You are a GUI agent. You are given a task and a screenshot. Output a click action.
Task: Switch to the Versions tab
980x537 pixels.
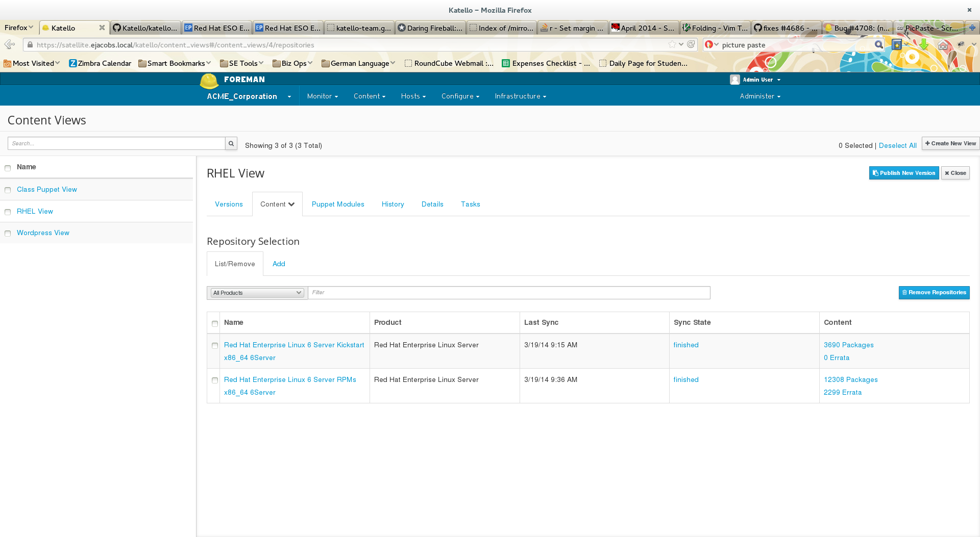coord(229,204)
